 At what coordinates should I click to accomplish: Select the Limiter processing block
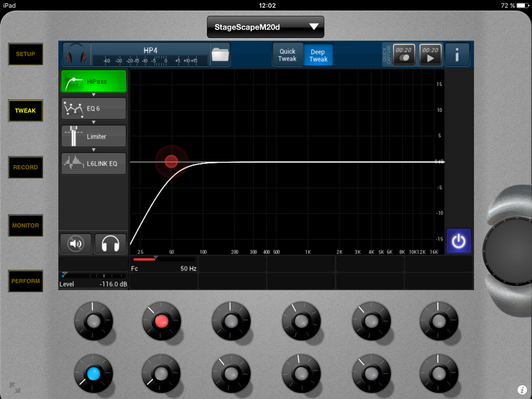[94, 136]
